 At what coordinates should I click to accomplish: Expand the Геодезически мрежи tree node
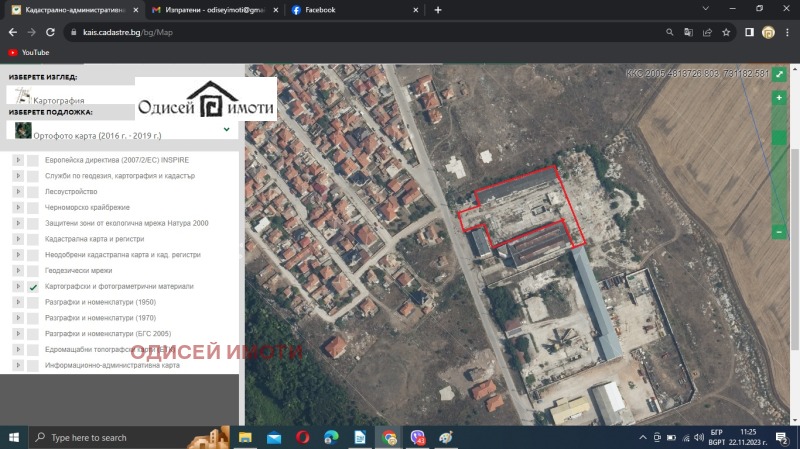pyautogui.click(x=18, y=271)
